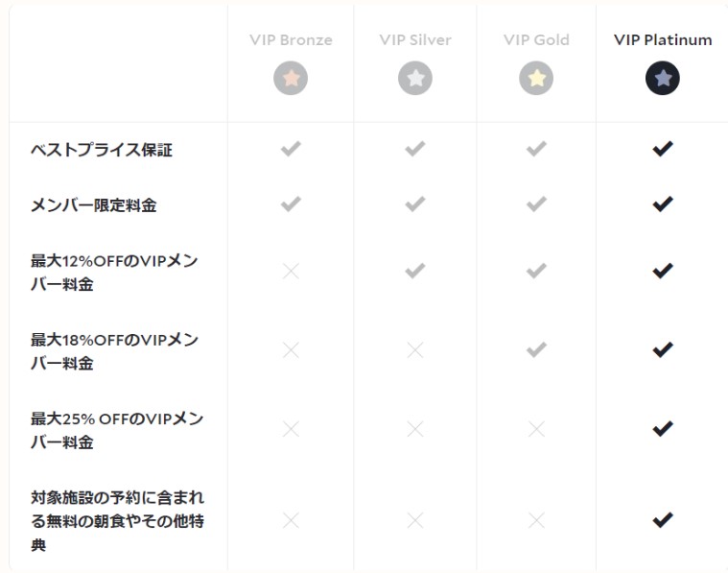Click the メンバー限定料金 feature label
The height and width of the screenshot is (573, 728).
tap(93, 205)
